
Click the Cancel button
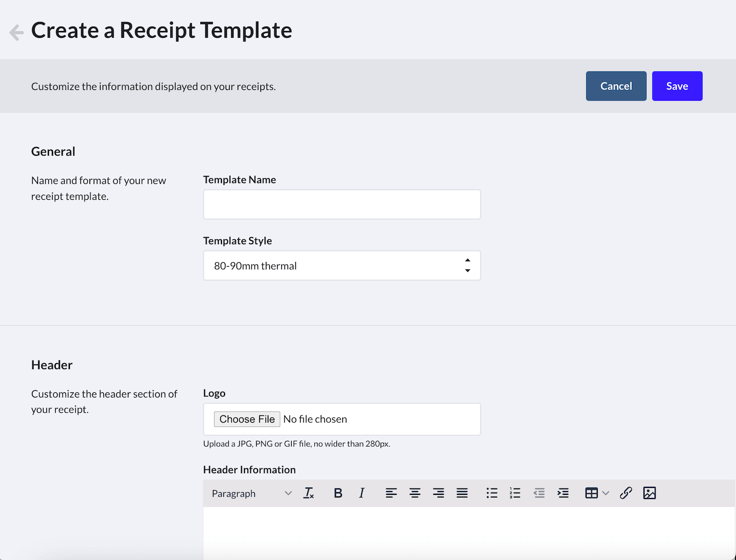[x=616, y=86]
